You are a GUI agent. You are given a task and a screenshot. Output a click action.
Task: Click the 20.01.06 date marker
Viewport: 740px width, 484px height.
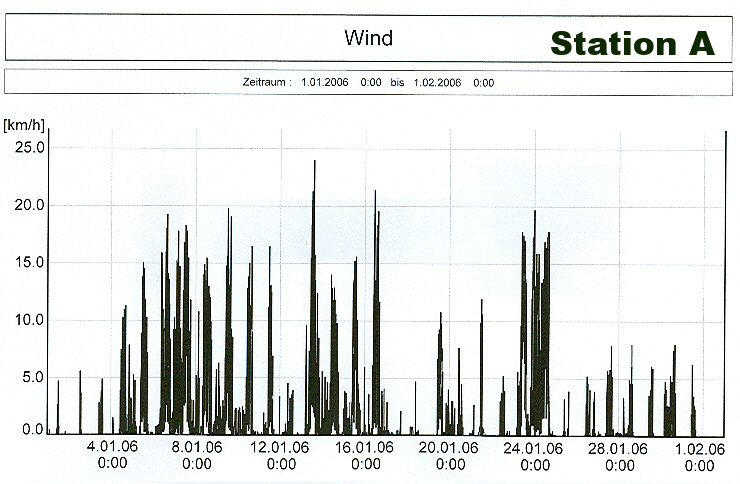(450, 448)
